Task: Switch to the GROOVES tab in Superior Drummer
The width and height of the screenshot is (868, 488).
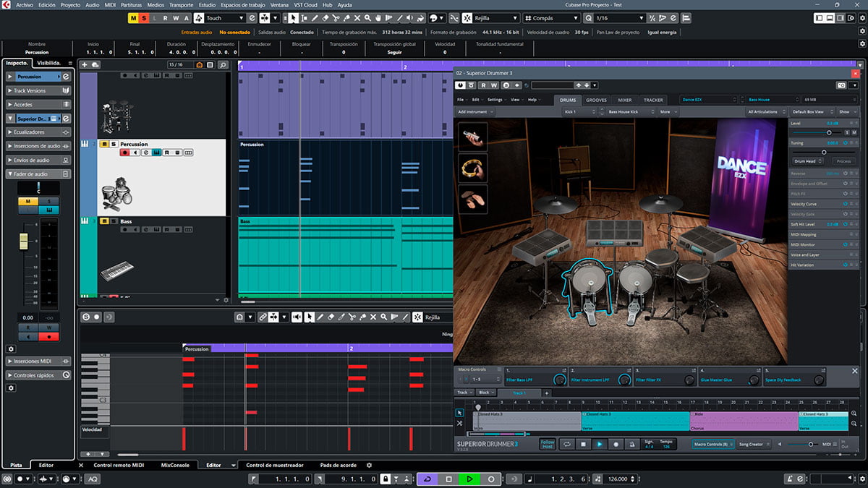Action: point(596,100)
